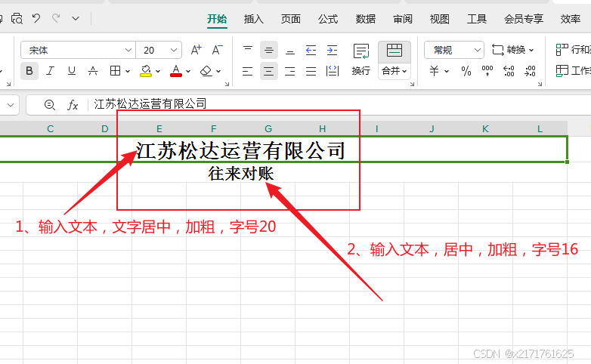Click the 行和列 button
591x364 pixels.
573,50
